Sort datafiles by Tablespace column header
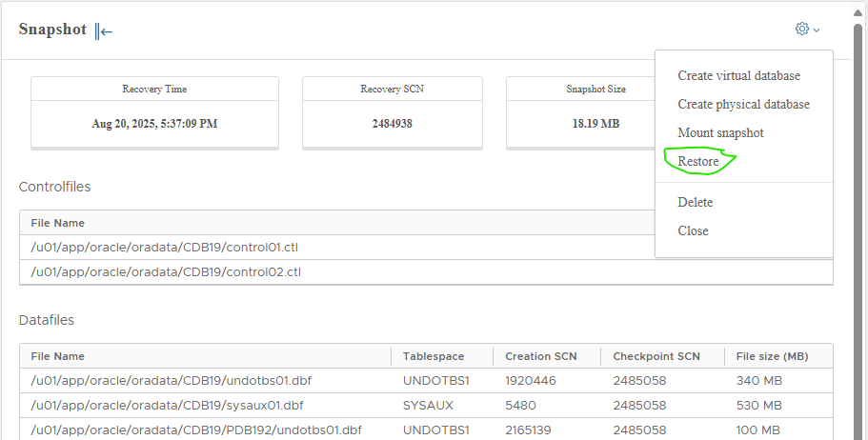Image resolution: width=868 pixels, height=440 pixels. 434,356
